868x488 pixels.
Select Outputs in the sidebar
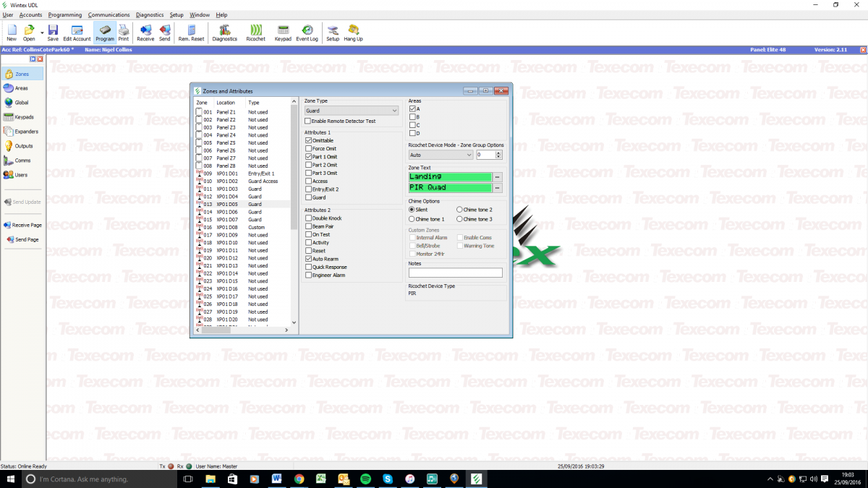coord(22,146)
